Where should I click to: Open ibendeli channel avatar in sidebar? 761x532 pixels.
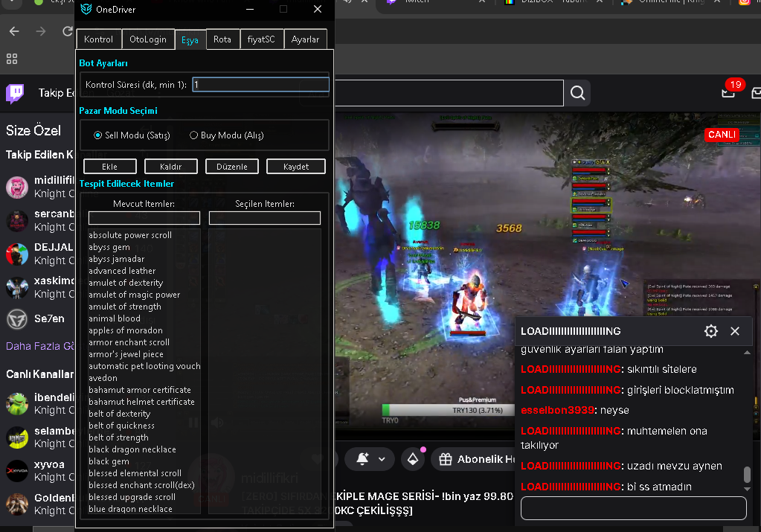click(17, 404)
